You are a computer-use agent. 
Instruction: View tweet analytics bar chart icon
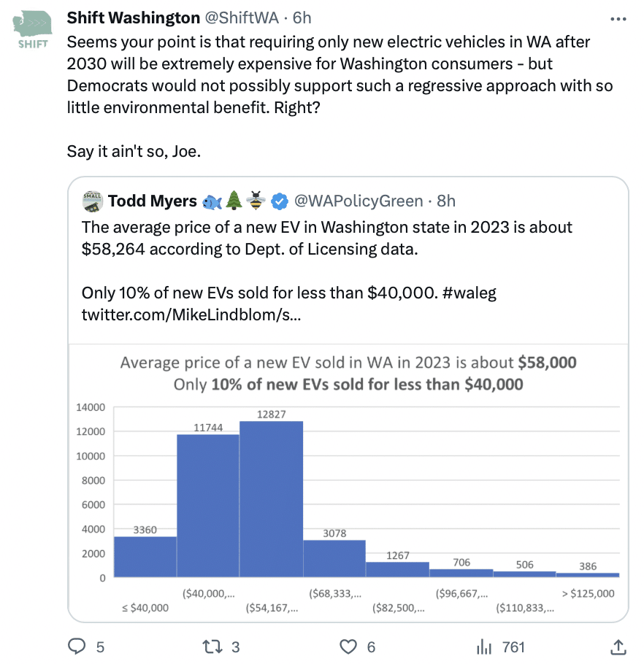(x=483, y=646)
